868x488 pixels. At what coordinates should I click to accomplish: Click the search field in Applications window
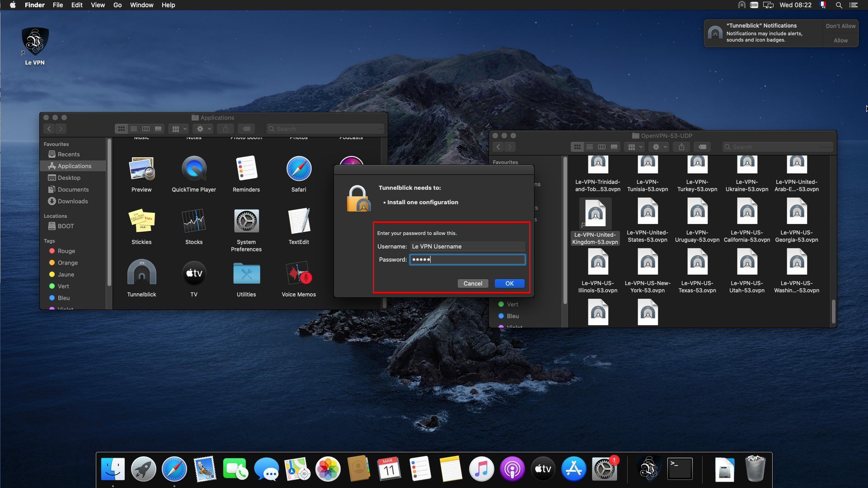tap(326, 129)
